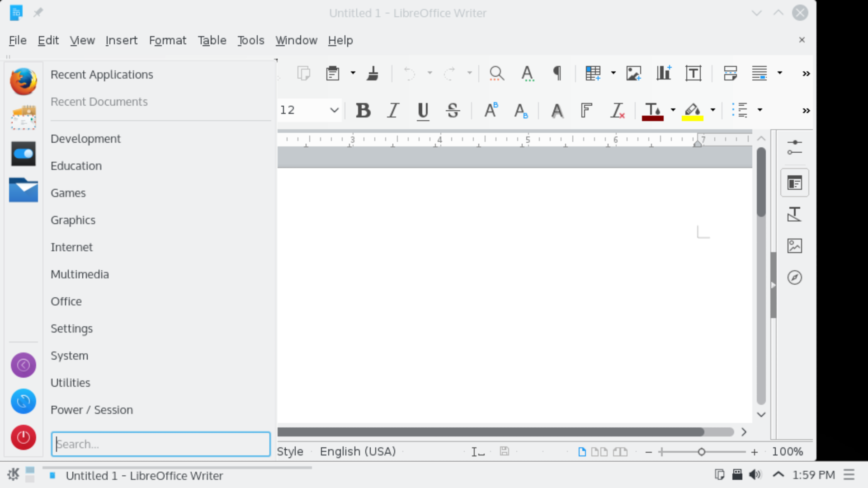Click the 100% zoom level

click(787, 451)
